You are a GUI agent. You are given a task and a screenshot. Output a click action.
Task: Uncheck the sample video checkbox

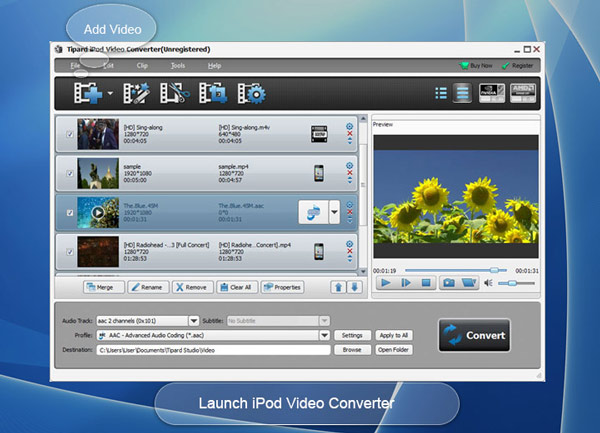click(70, 173)
